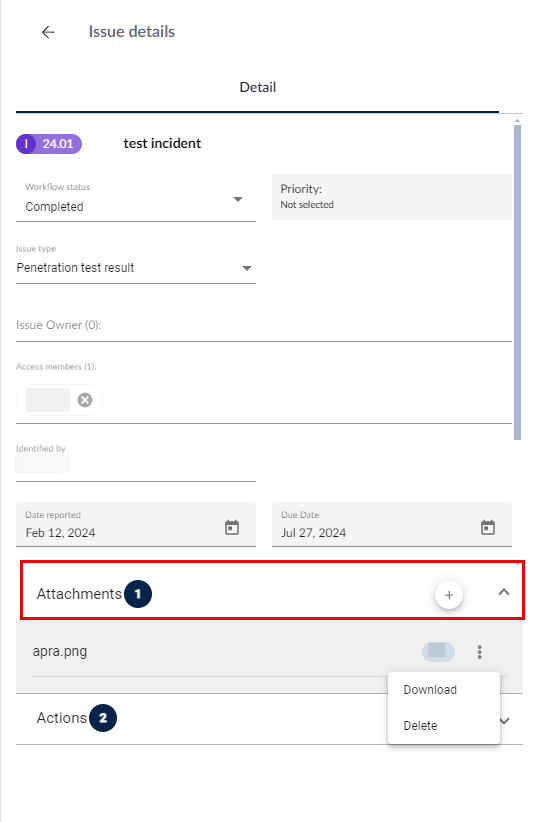The image size is (537, 822).
Task: Collapse the Attachments section
Action: point(504,592)
